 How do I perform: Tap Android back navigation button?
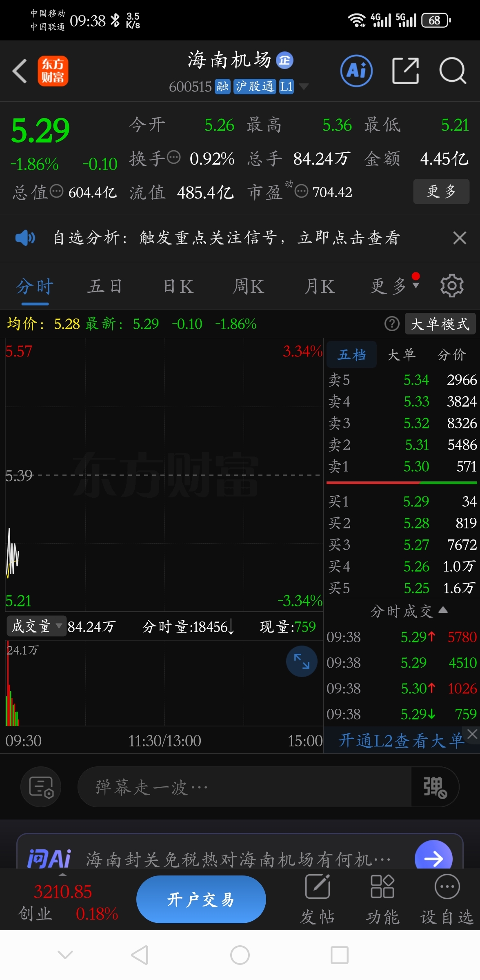140,955
